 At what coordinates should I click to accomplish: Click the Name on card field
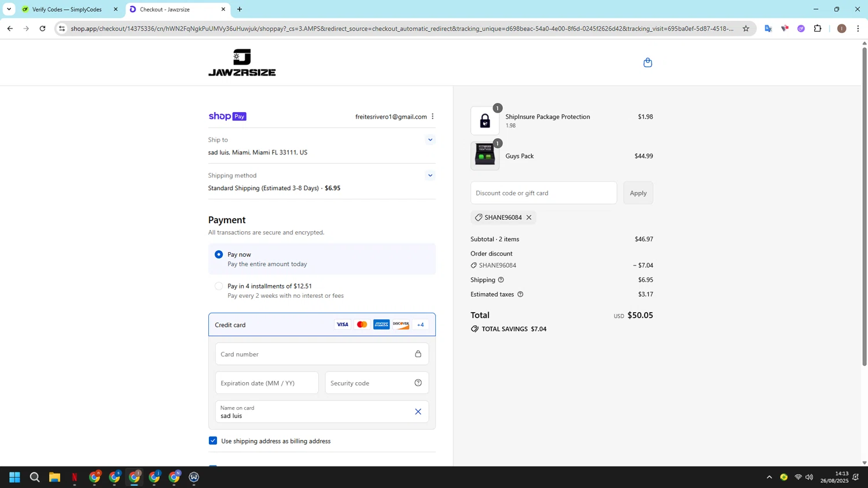(x=322, y=412)
